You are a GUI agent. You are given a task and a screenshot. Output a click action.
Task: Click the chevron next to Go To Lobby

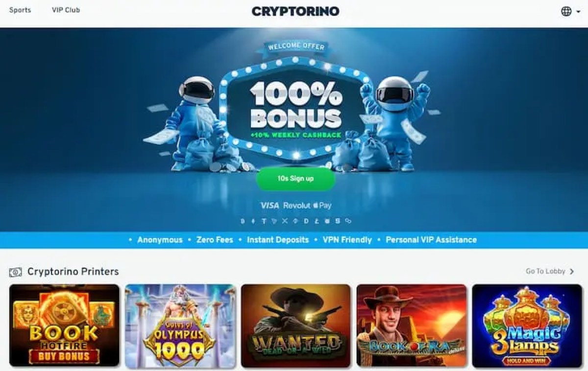coord(572,272)
